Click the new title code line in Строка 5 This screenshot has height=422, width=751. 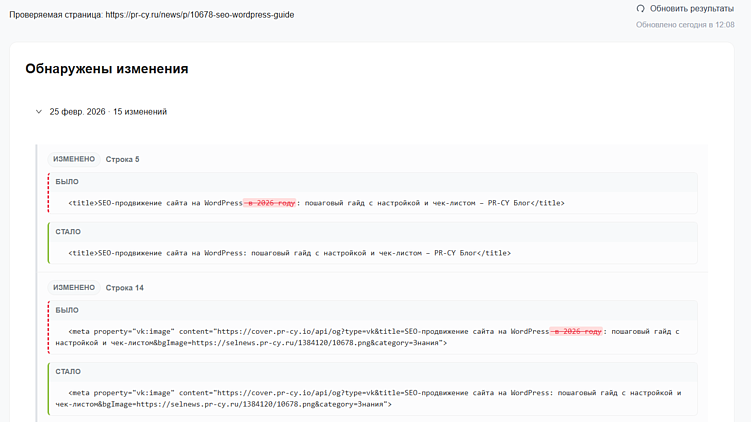point(290,253)
